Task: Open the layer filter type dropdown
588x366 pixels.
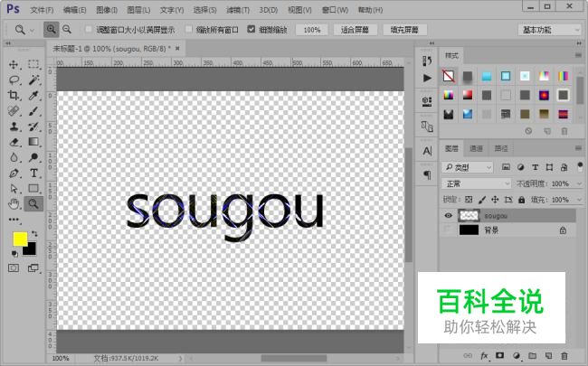Action: 467,167
